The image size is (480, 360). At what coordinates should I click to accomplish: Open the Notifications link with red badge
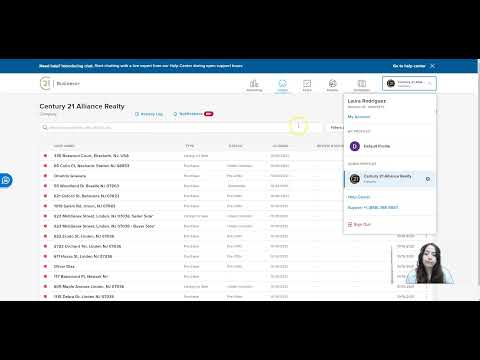click(193, 114)
